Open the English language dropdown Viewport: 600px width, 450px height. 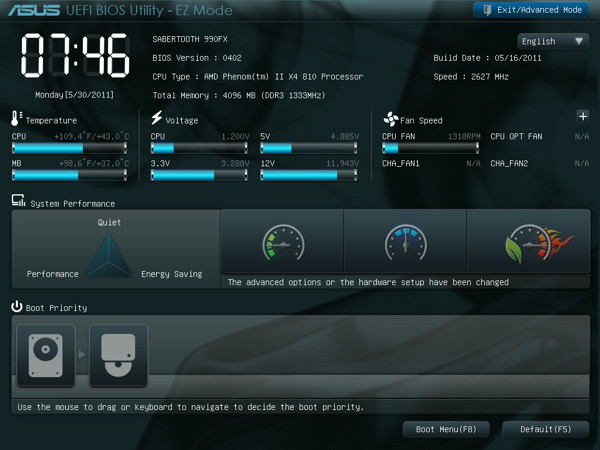coord(553,41)
